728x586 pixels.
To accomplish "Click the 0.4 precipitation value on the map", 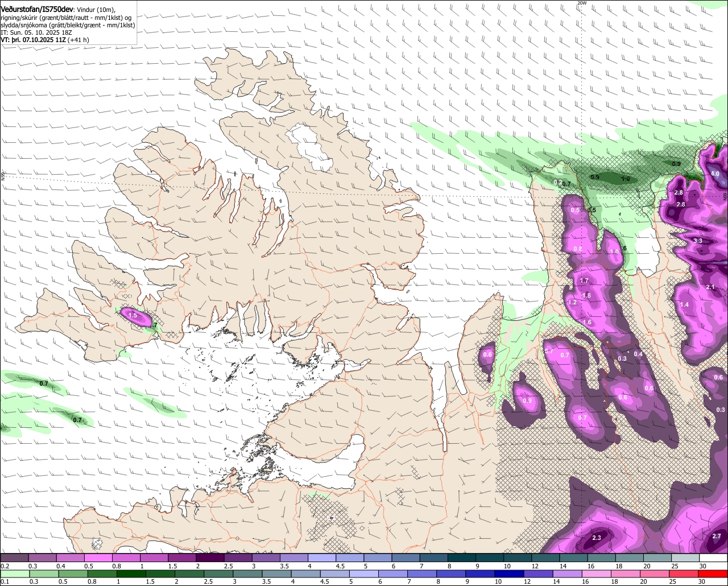I will click(x=638, y=354).
